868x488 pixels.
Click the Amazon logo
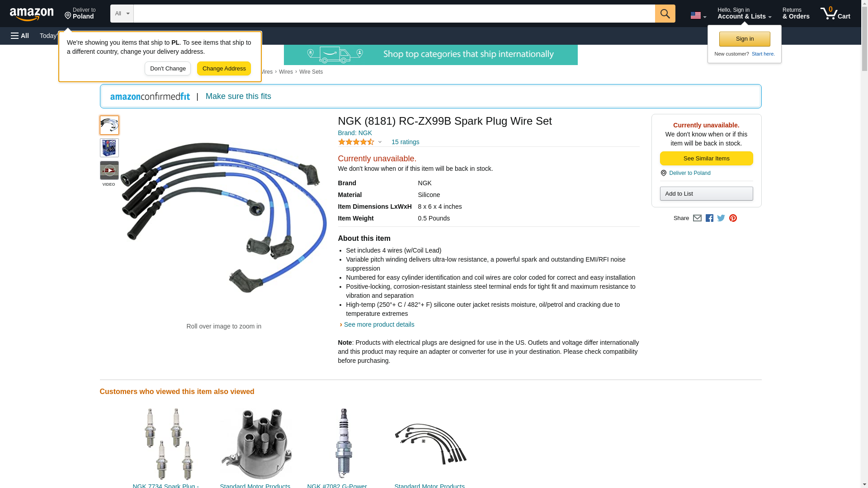pyautogui.click(x=32, y=14)
